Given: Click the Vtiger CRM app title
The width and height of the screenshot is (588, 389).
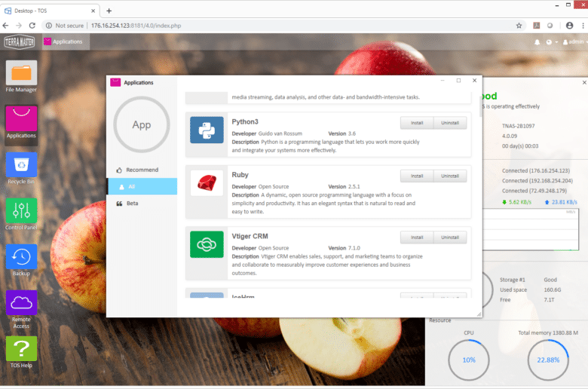Looking at the screenshot, I should point(250,236).
